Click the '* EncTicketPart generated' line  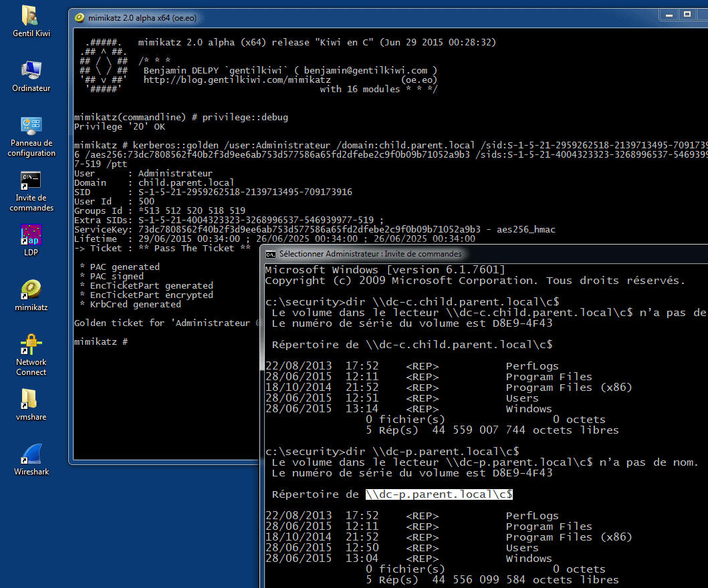(x=146, y=286)
